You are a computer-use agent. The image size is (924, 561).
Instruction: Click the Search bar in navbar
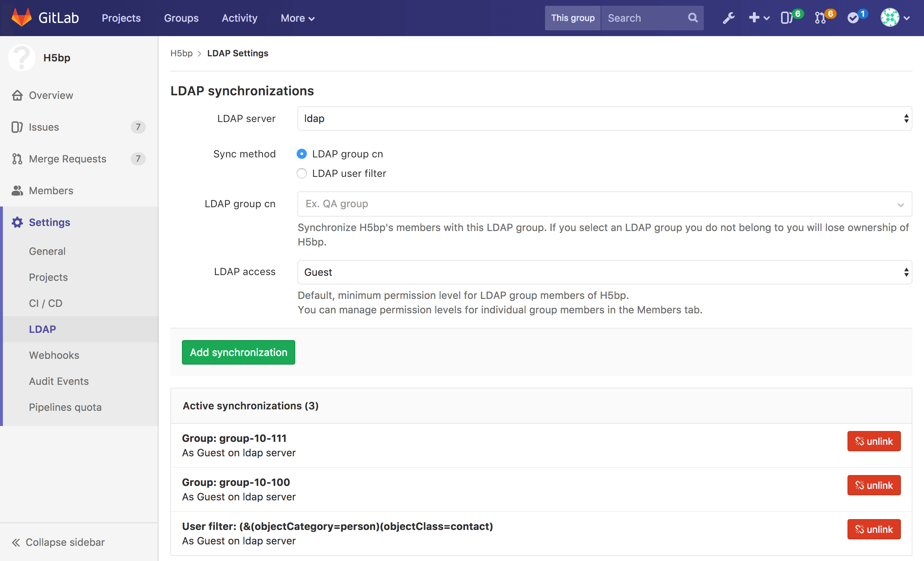point(649,18)
